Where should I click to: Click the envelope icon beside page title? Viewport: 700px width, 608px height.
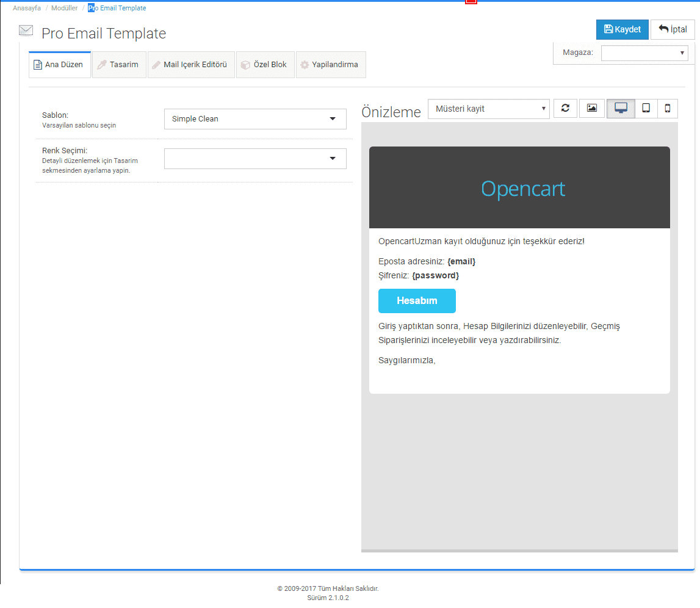[26, 31]
